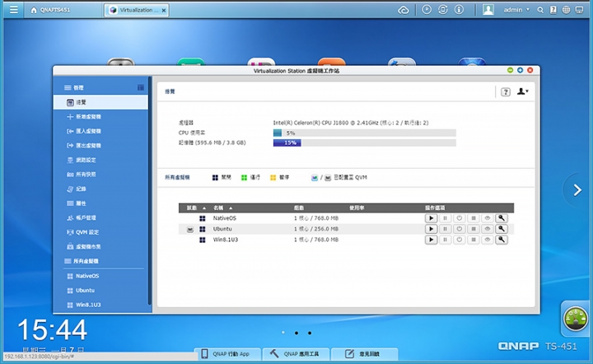
Task: Click the power icon in the Win8.1U3 row
Action: (x=459, y=240)
